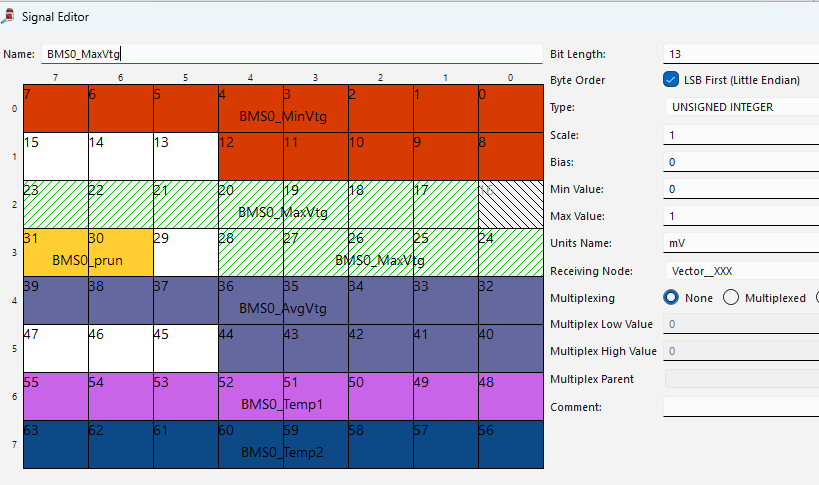Image resolution: width=819 pixels, height=485 pixels.
Task: Focus the Bit Length field
Action: (x=740, y=53)
